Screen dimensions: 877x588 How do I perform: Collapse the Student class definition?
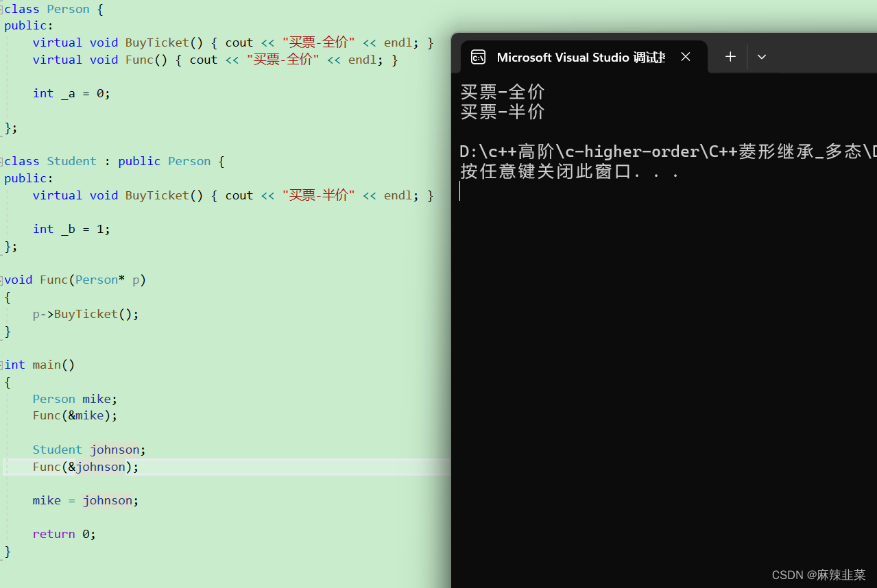coord(3,161)
